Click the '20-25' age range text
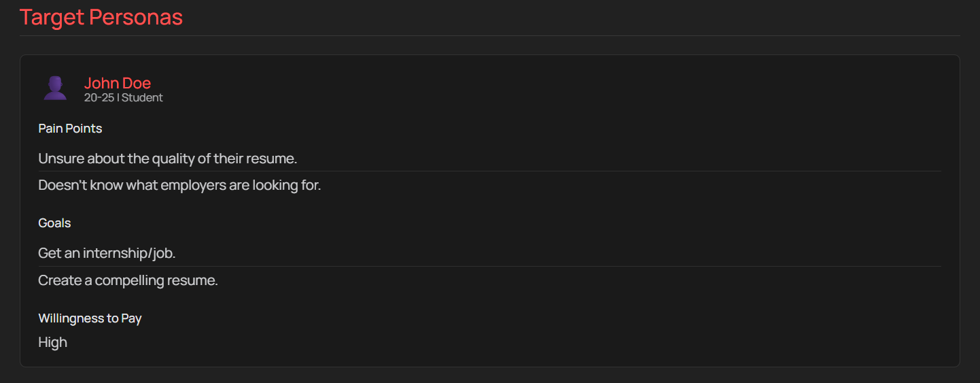980x383 pixels. point(99,97)
